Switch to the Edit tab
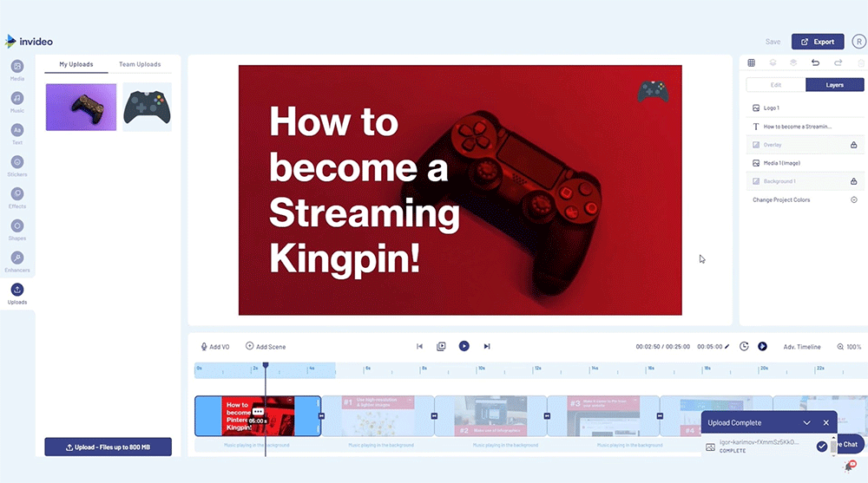Viewport: 868px width, 483px height. click(x=776, y=85)
